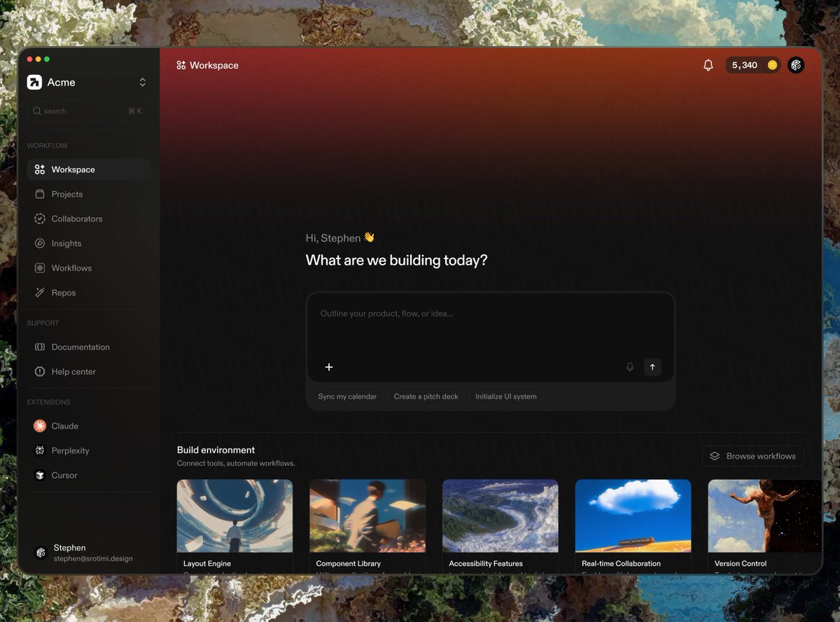Click the stephen@srotimi.design email text

93,558
